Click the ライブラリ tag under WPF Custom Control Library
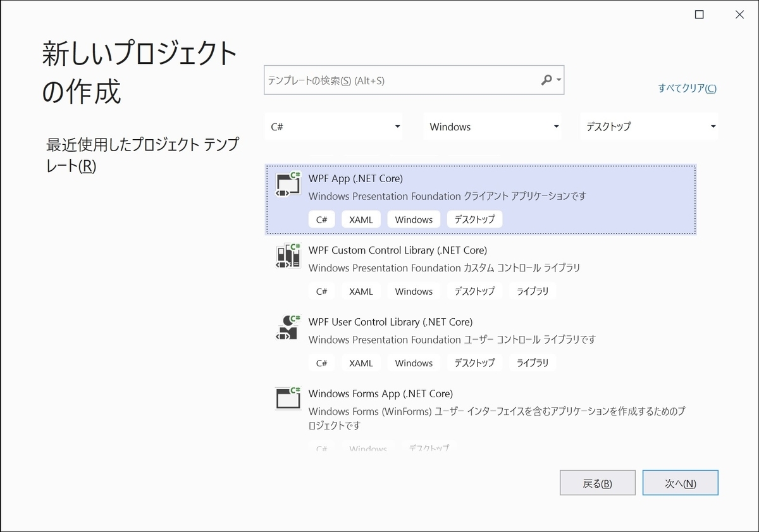Screen dimensions: 759x532 pyautogui.click(x=533, y=291)
